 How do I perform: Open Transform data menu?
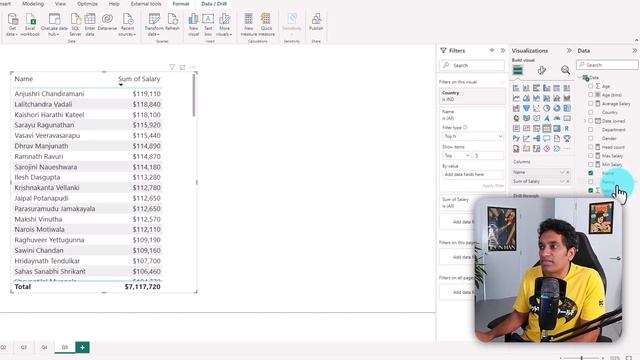154,24
